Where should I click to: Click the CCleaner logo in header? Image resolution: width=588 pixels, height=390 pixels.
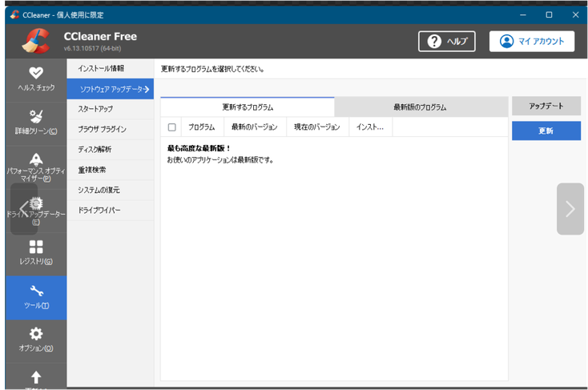point(36,41)
